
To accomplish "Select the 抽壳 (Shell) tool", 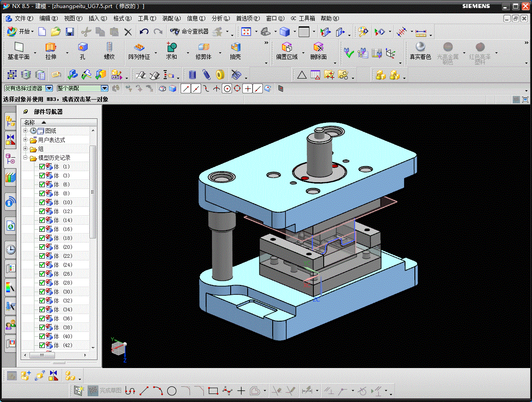I will (x=236, y=50).
